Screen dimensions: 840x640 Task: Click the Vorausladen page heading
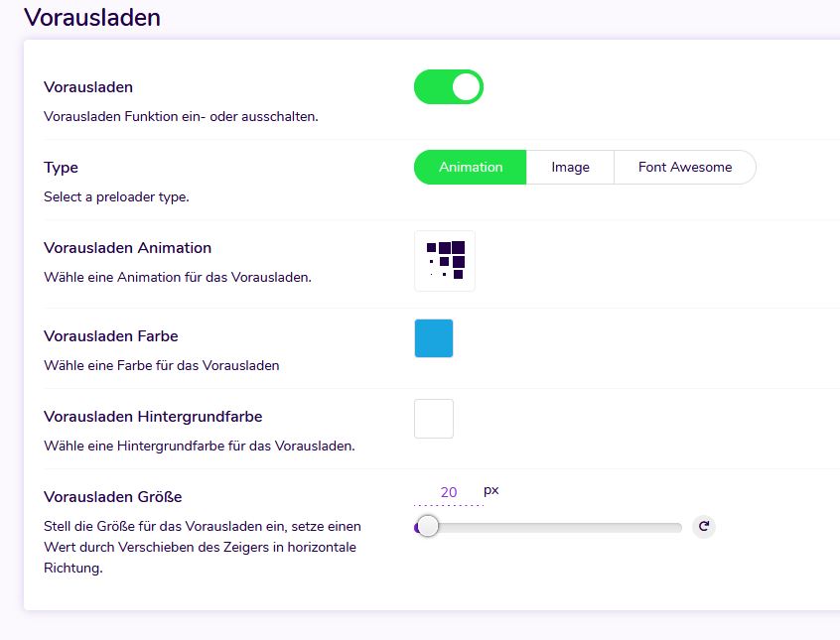point(92,17)
